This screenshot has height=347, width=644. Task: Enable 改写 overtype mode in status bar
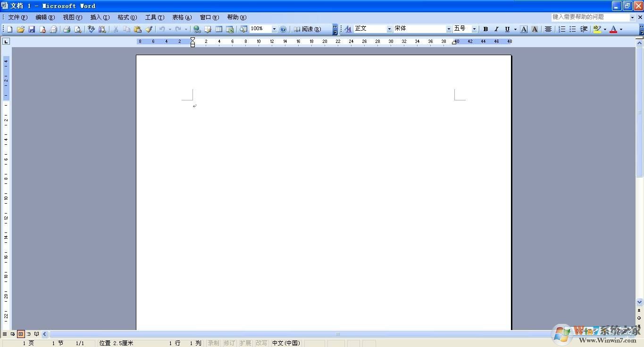[x=261, y=343]
